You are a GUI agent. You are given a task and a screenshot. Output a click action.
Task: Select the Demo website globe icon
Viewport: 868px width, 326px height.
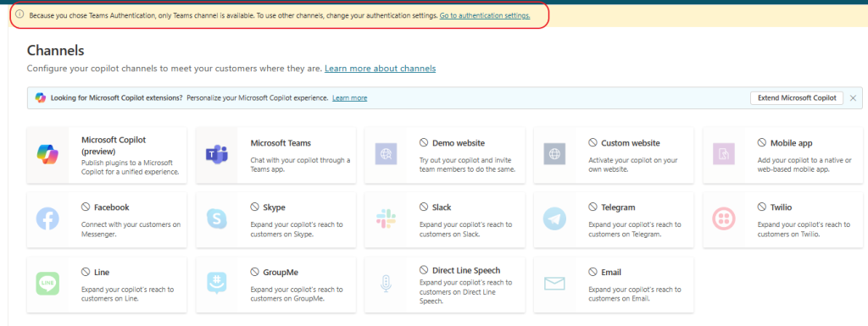pos(386,154)
